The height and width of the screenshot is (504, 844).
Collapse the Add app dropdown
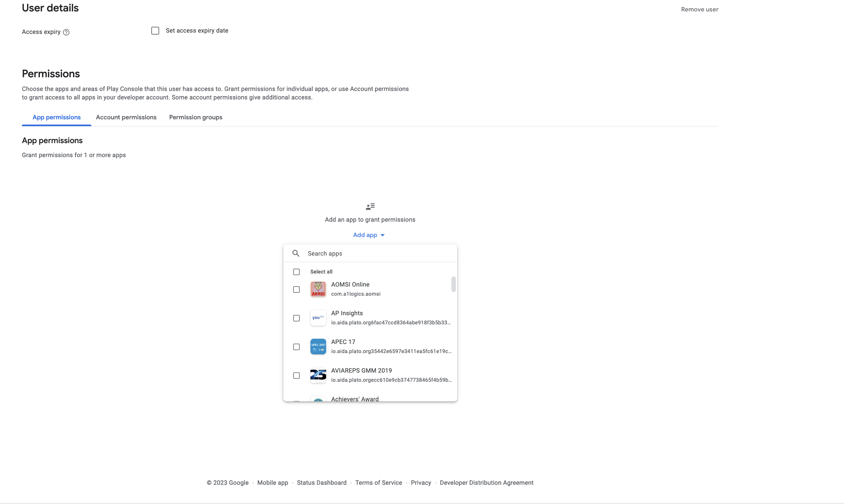click(x=365, y=235)
